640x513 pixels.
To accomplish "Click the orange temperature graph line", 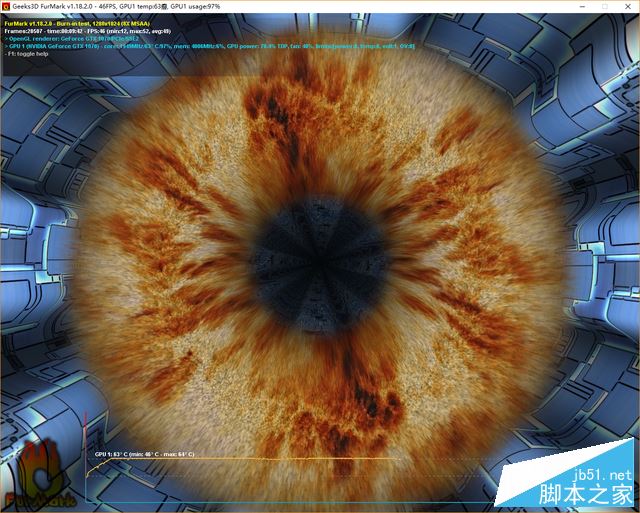I will point(250,460).
